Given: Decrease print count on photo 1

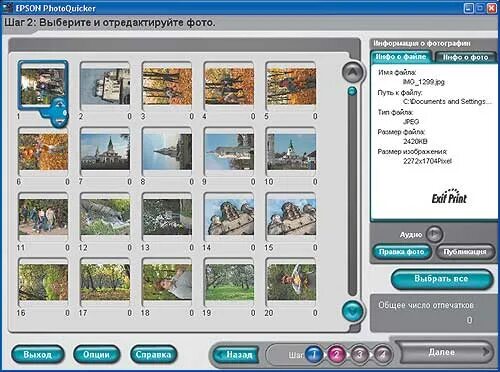Looking at the screenshot, I should [x=60, y=121].
